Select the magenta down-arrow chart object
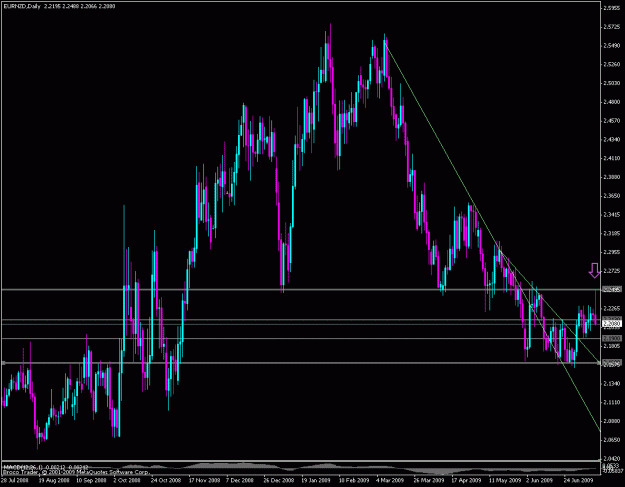The image size is (625, 487). pyautogui.click(x=594, y=270)
